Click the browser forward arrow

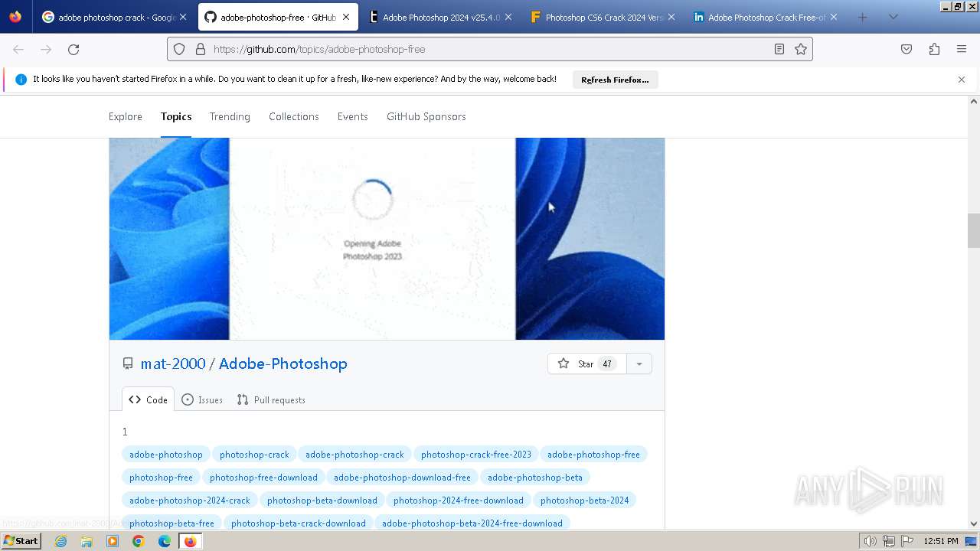(46, 49)
